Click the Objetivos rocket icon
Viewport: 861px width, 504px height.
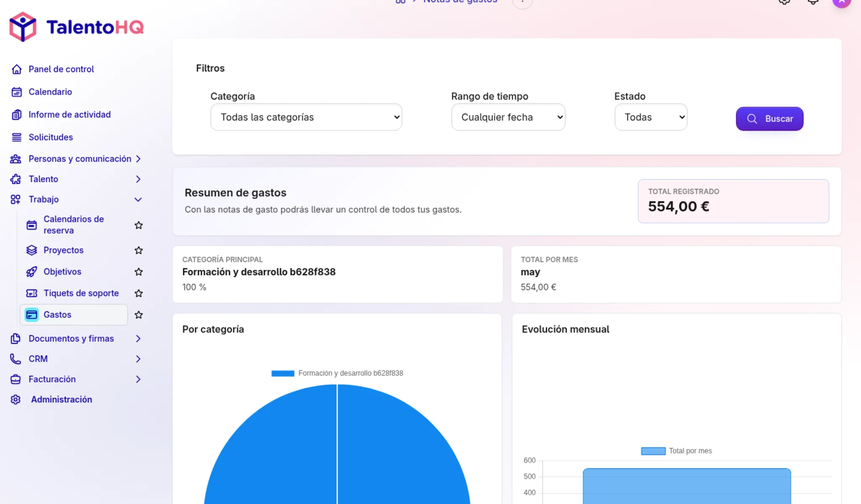click(x=32, y=272)
